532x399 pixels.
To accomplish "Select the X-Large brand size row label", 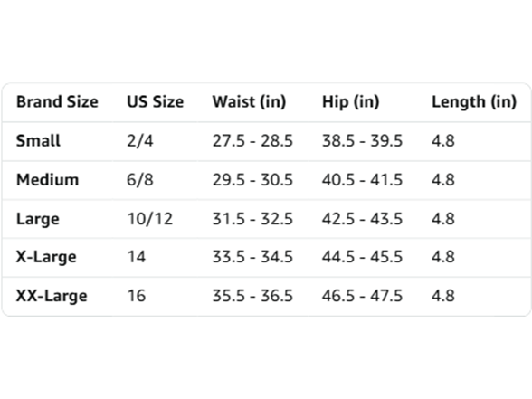I will pyautogui.click(x=46, y=257).
